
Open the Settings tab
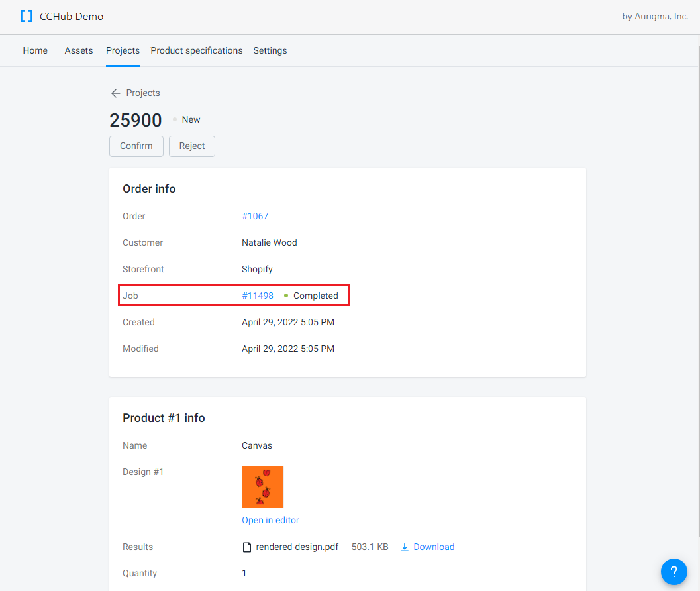pyautogui.click(x=270, y=51)
